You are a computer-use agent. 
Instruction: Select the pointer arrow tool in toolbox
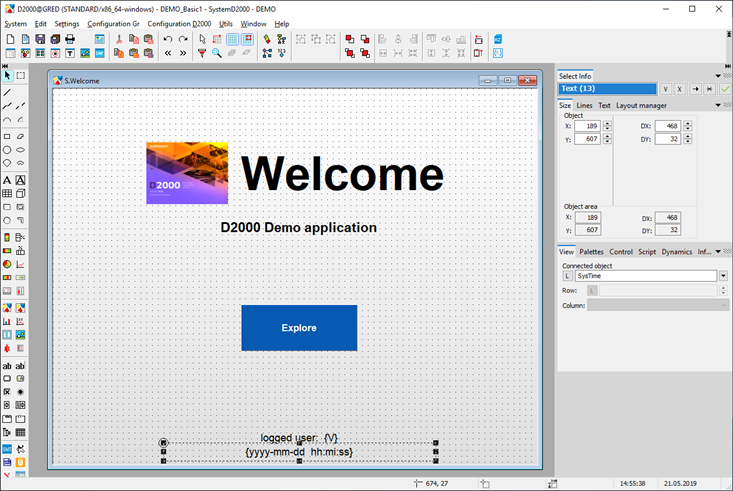pos(7,75)
